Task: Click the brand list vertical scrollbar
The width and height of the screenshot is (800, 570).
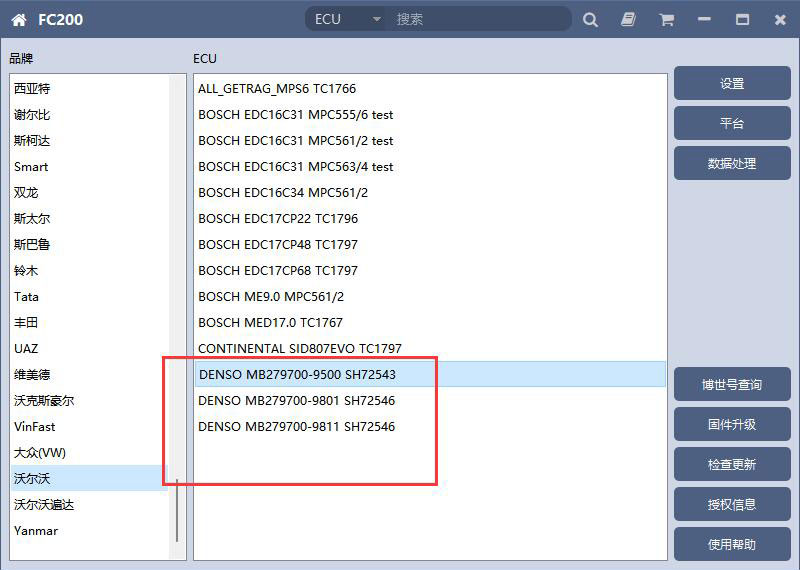Action: click(x=178, y=510)
